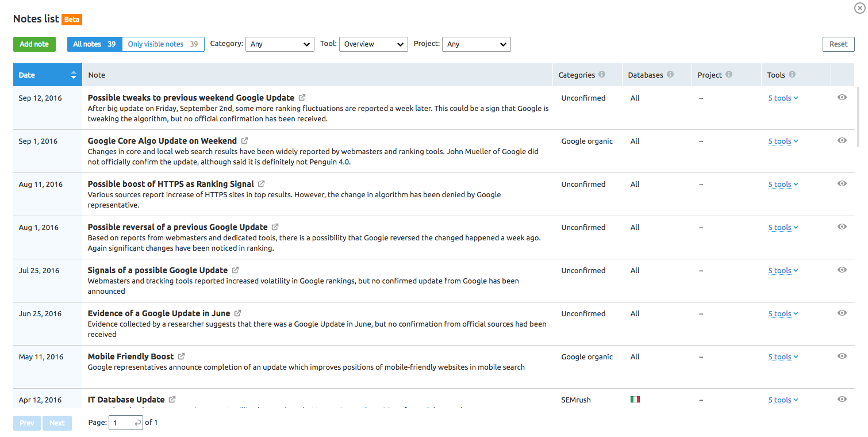Select 'Unconfirmed' category for Aug 11 note
Image resolution: width=868 pixels, height=437 pixels.
click(583, 184)
